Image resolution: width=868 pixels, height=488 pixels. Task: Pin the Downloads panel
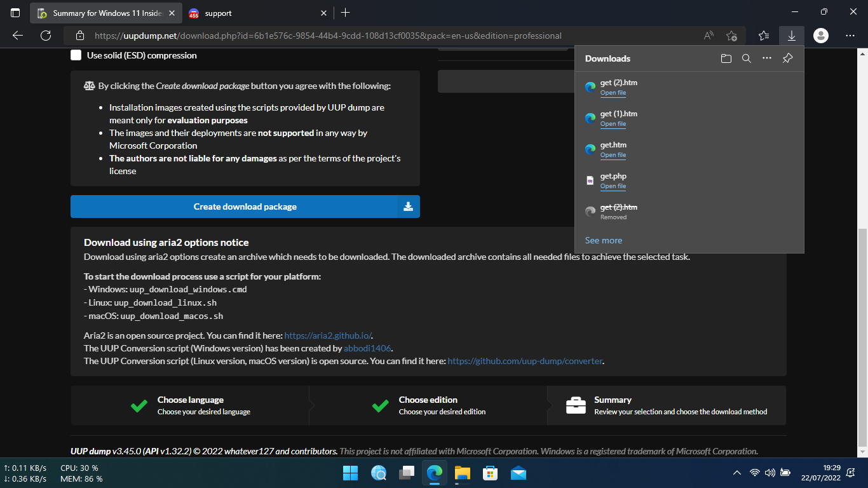click(x=787, y=58)
